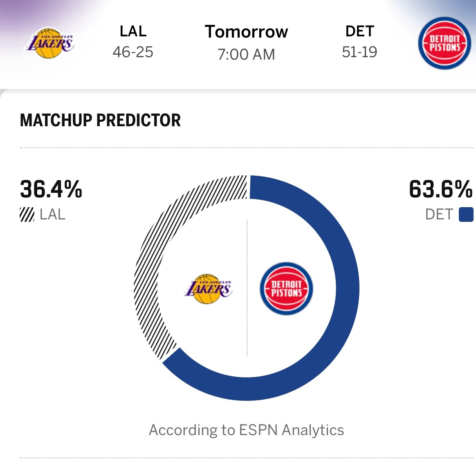
Task: Select the Pistons logo inside the donut chart
Action: (286, 288)
